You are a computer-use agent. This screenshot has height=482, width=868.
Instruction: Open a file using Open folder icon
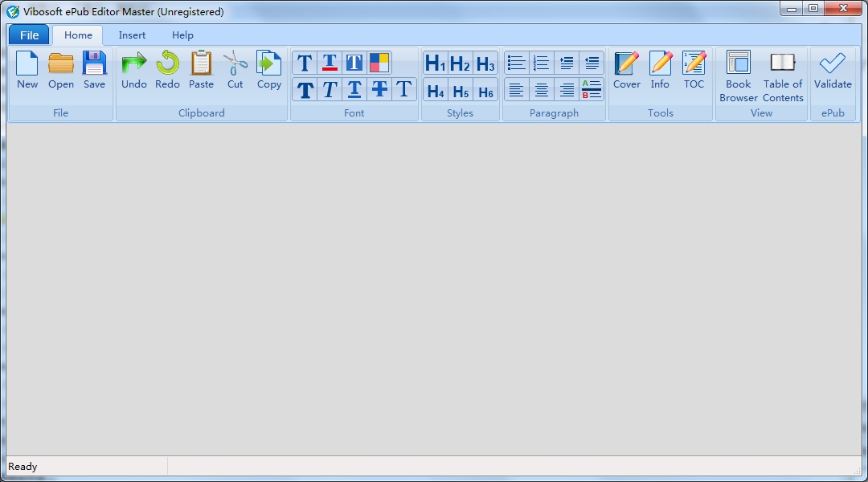61,70
